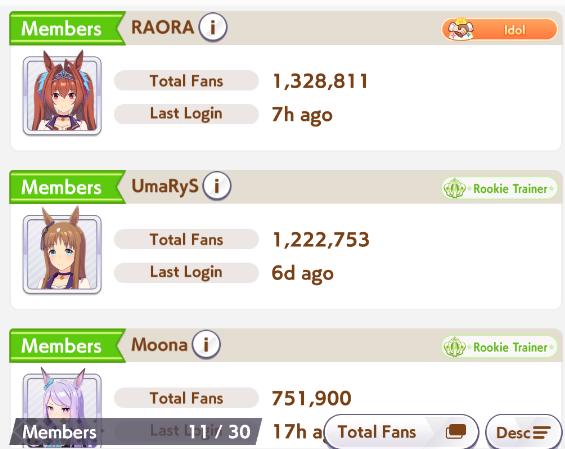Click UmaRyS's green Members ribbon
The height and width of the screenshot is (449, 565).
point(67,187)
